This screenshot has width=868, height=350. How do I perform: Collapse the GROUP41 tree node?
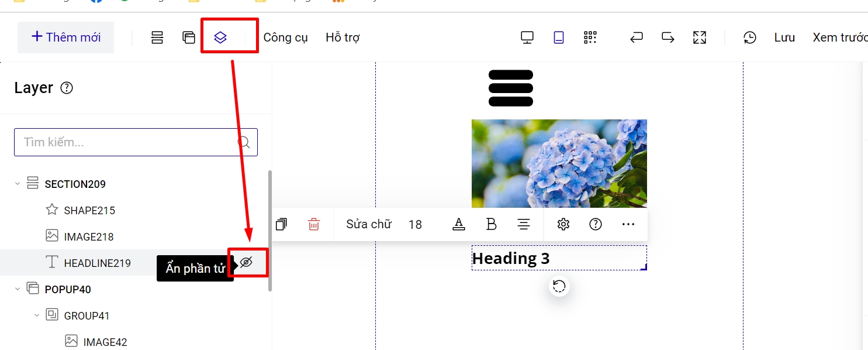click(37, 315)
